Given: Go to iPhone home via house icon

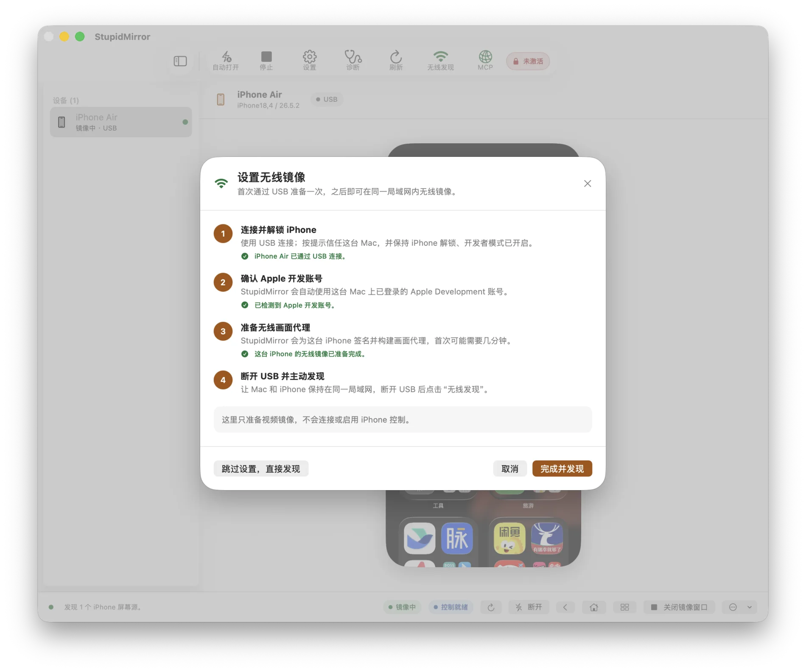Looking at the screenshot, I should [x=594, y=607].
